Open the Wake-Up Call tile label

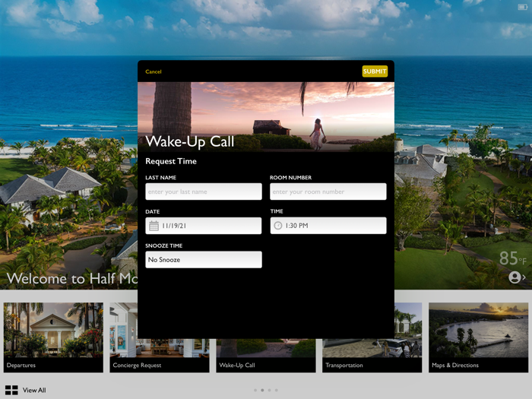point(237,365)
